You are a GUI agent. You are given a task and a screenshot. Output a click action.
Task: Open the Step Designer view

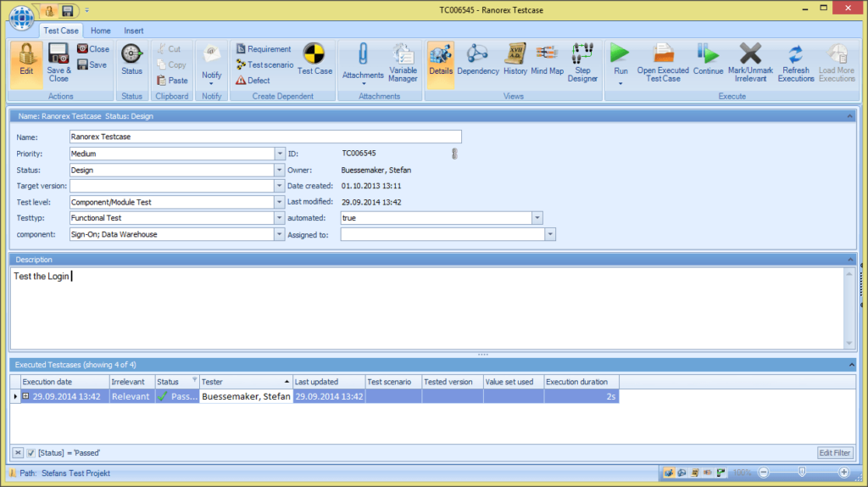pyautogui.click(x=582, y=63)
